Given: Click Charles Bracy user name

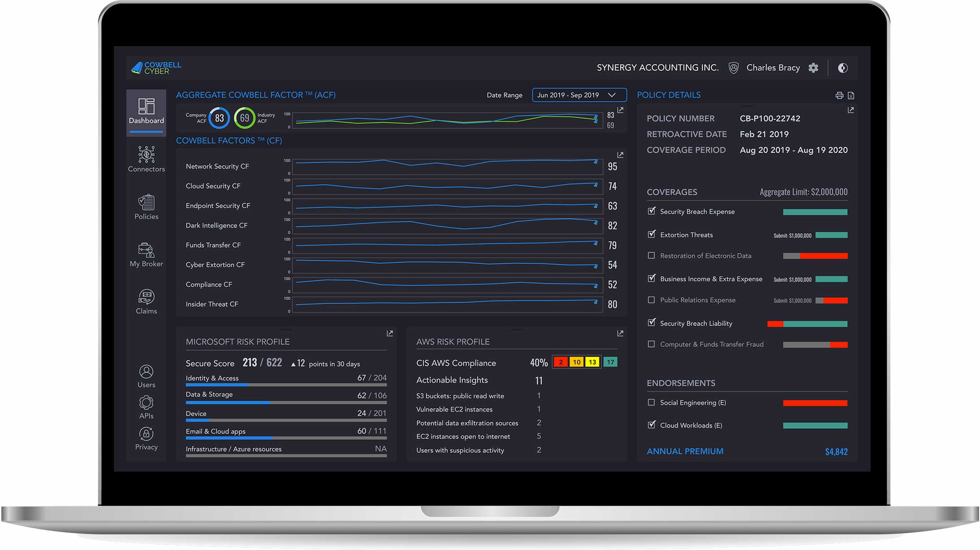Looking at the screenshot, I should click(773, 68).
